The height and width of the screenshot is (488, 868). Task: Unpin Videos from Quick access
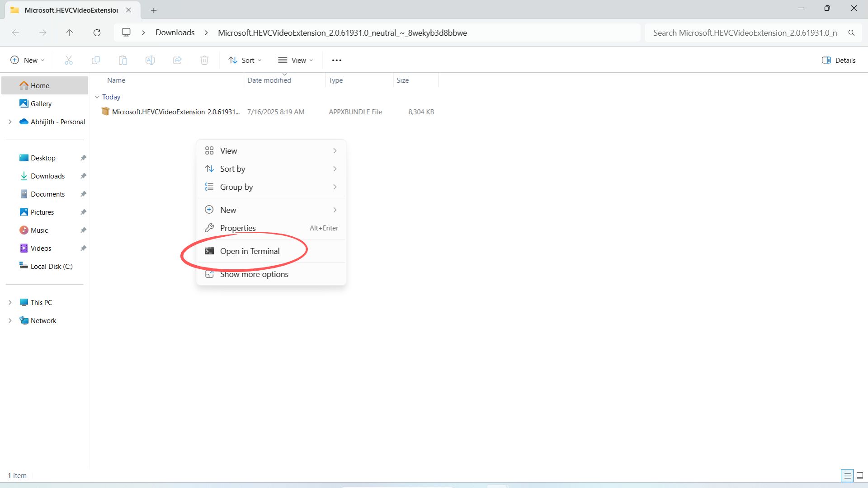point(83,248)
